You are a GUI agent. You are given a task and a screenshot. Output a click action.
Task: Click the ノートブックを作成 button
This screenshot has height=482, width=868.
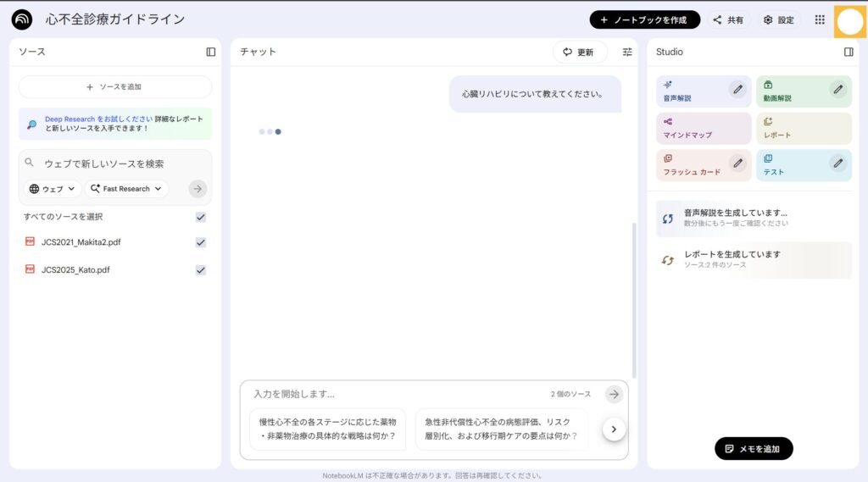644,19
